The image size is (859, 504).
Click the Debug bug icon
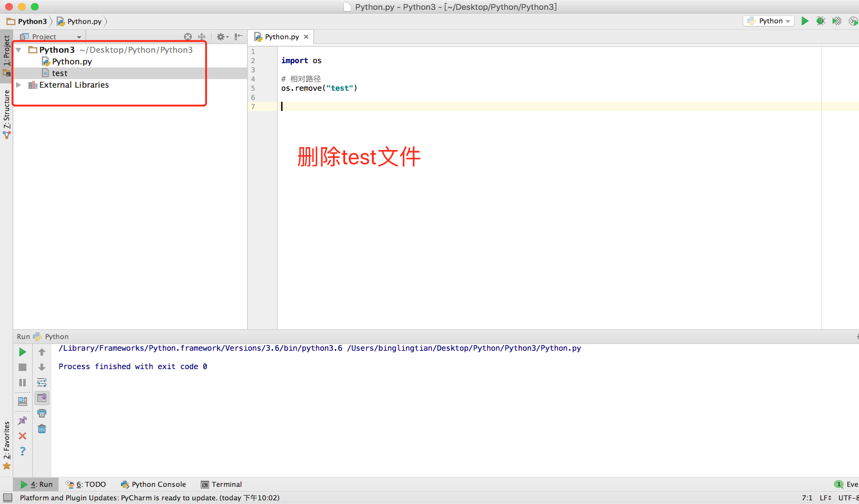tap(820, 21)
